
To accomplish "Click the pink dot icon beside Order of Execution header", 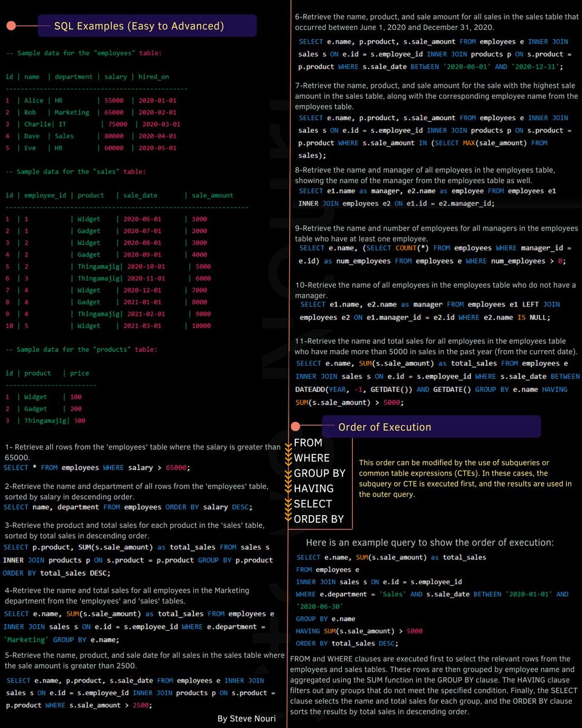I will 295,426.
